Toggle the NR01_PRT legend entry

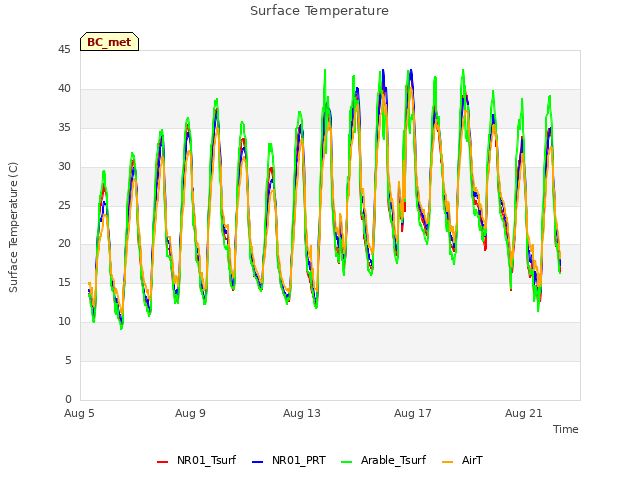[289, 460]
